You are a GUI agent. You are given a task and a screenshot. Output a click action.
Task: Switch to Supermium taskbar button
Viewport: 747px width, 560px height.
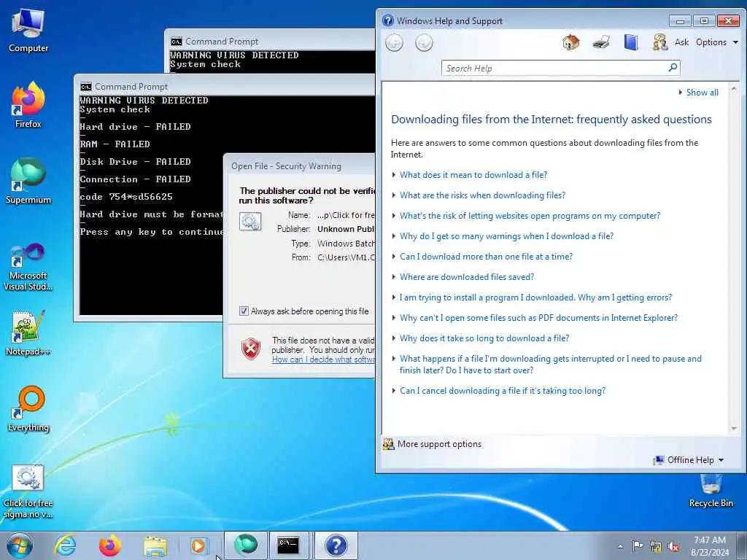246,545
